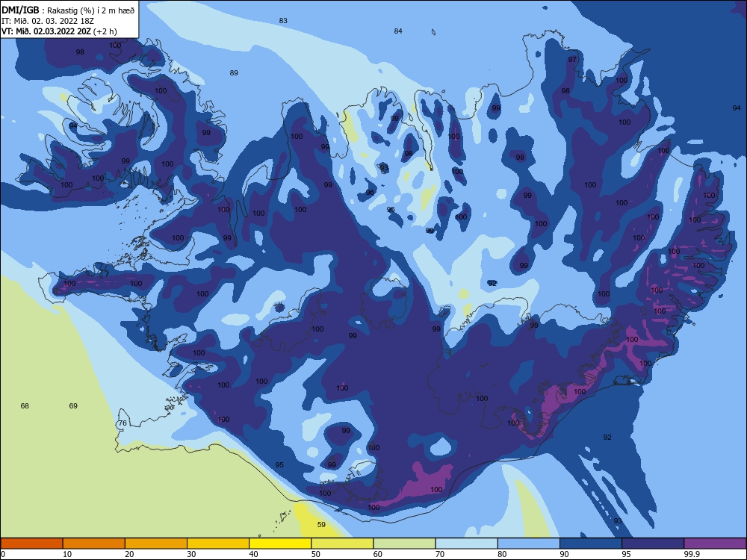Image resolution: width=747 pixels, height=560 pixels.
Task: Click the humidity value '59' in the yellow patch
Action: tap(321, 524)
